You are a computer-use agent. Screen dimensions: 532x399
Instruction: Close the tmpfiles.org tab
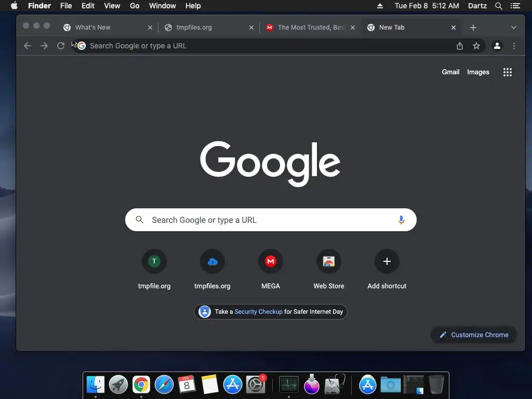click(x=251, y=28)
